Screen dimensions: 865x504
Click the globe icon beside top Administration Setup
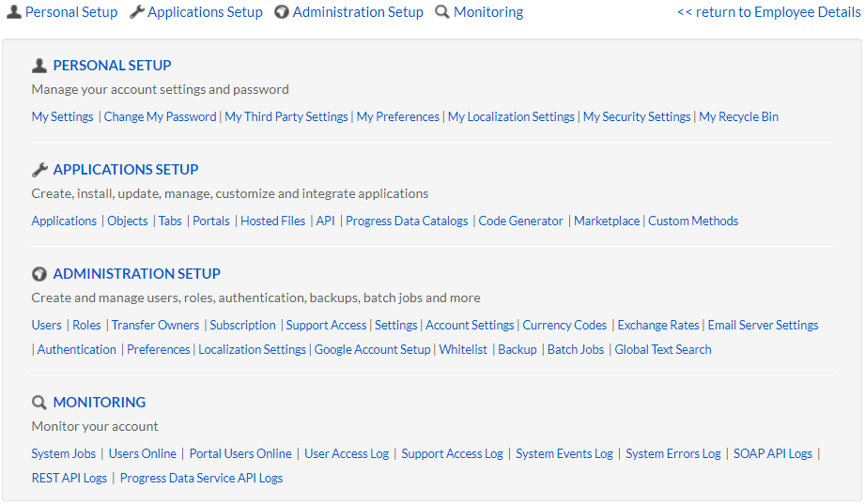[282, 12]
